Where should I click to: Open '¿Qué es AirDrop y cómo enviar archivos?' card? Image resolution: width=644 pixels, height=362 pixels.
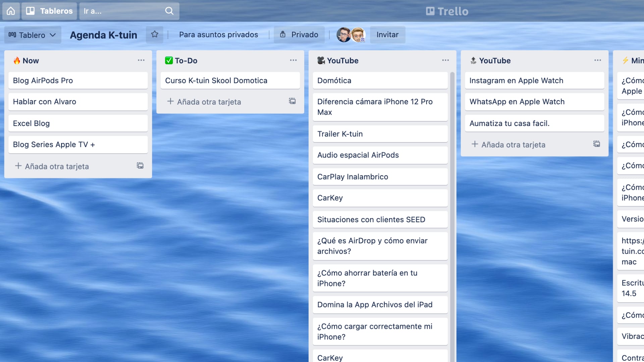pyautogui.click(x=380, y=246)
